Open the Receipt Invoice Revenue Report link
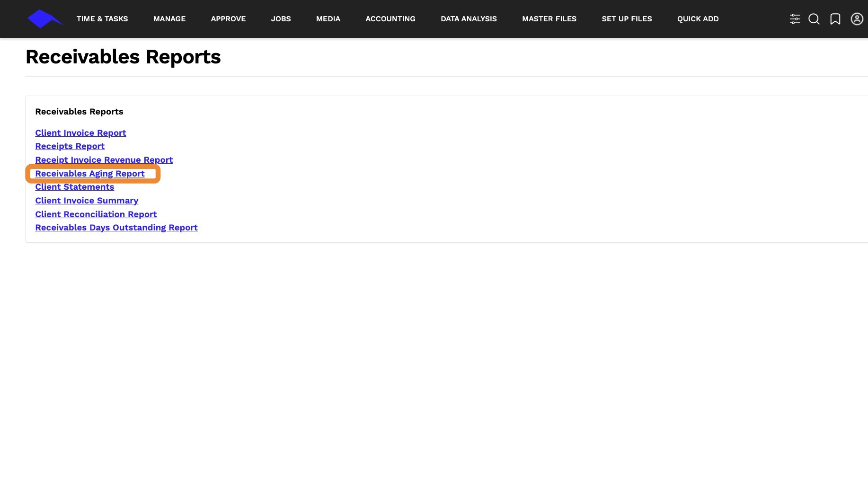 click(104, 160)
